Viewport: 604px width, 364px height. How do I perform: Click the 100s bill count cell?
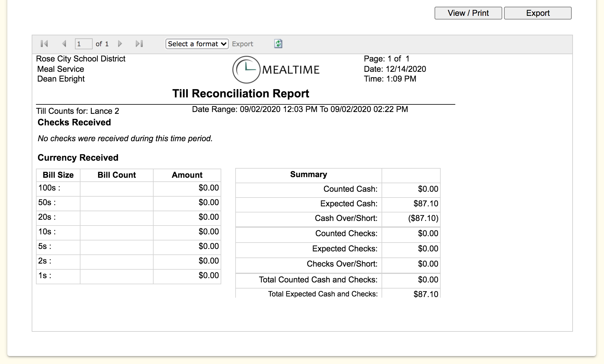coord(116,188)
